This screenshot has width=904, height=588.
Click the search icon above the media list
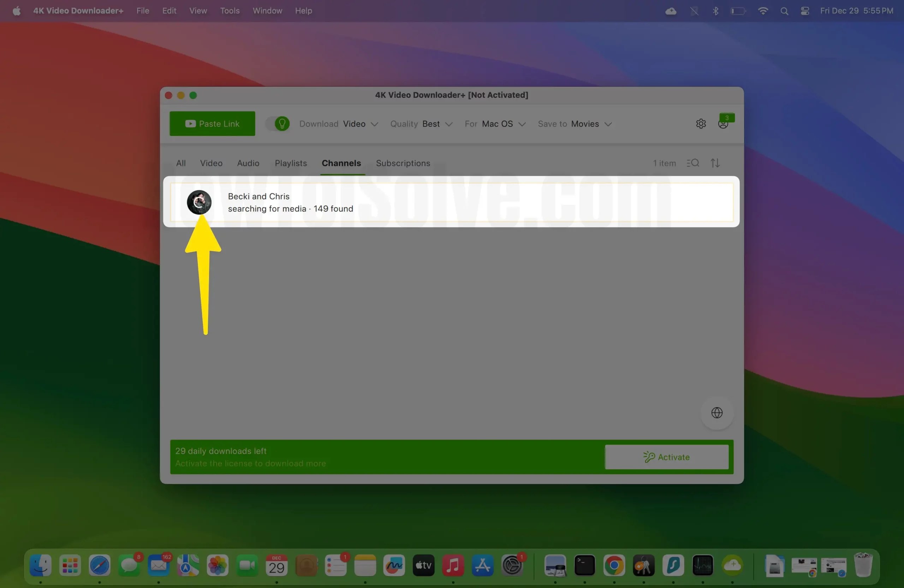tap(693, 163)
